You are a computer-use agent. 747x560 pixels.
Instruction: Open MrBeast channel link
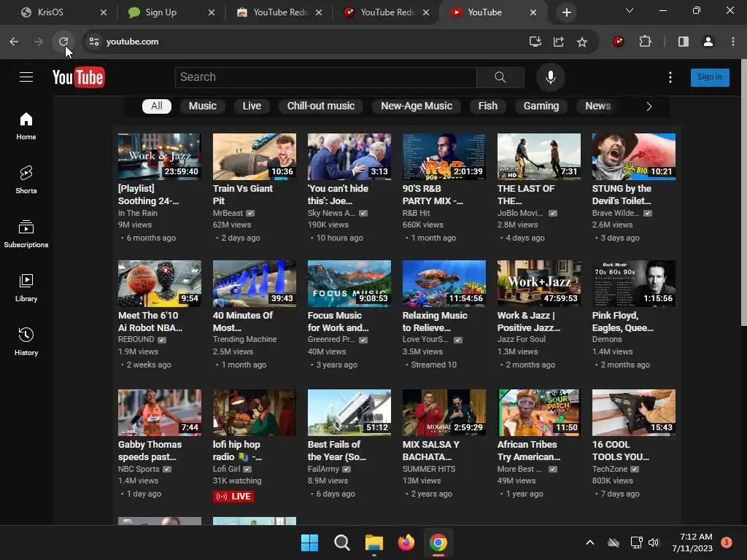point(228,213)
